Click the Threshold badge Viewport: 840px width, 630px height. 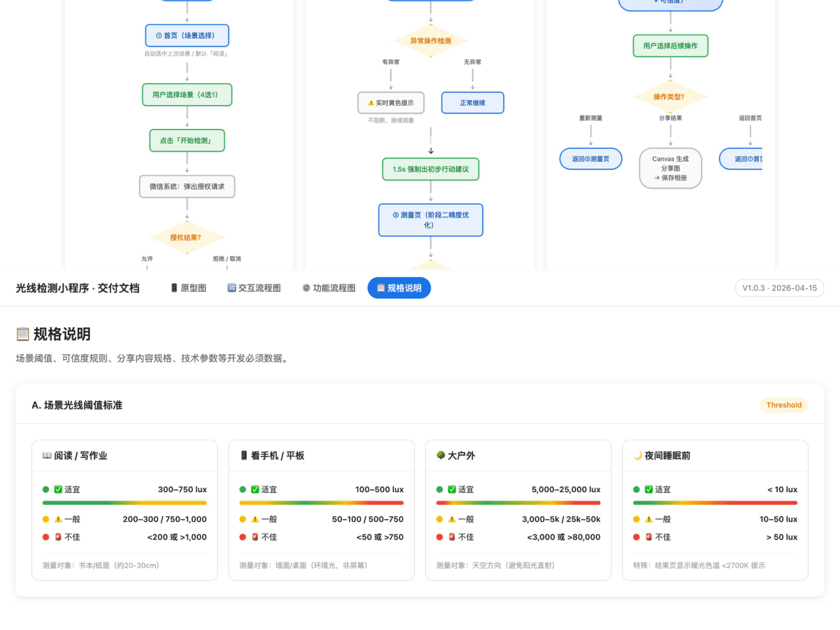tap(784, 405)
